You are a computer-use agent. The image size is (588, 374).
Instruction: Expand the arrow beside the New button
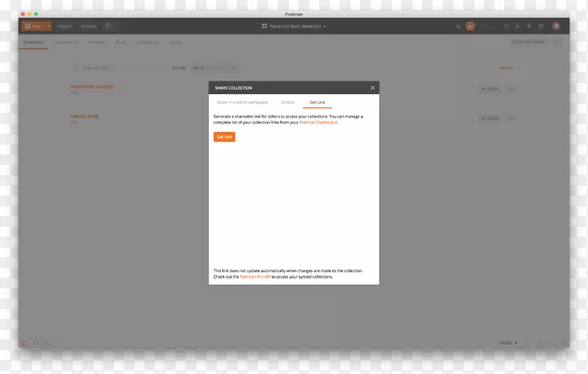[x=49, y=26]
